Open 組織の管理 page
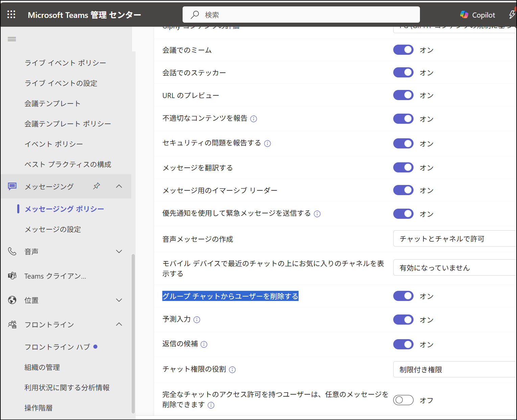This screenshot has width=517, height=420. point(42,367)
